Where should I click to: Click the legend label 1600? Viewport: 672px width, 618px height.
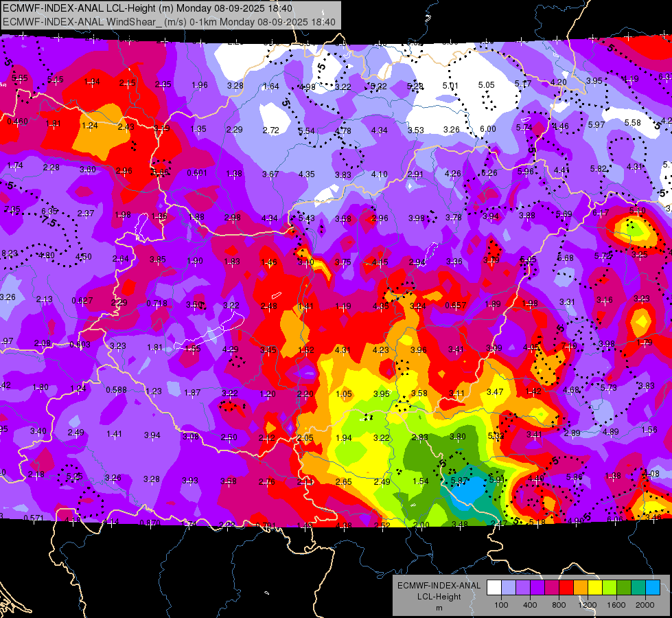616,605
